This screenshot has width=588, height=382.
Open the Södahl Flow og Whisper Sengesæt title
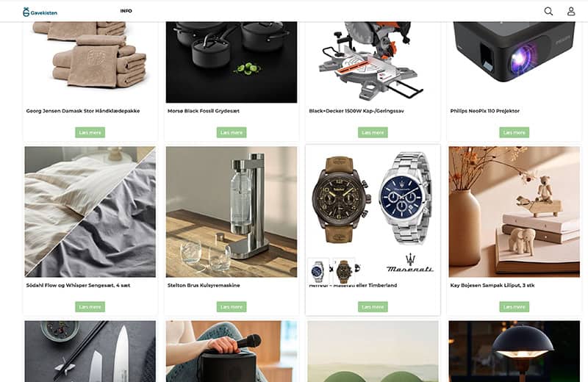[x=78, y=285]
